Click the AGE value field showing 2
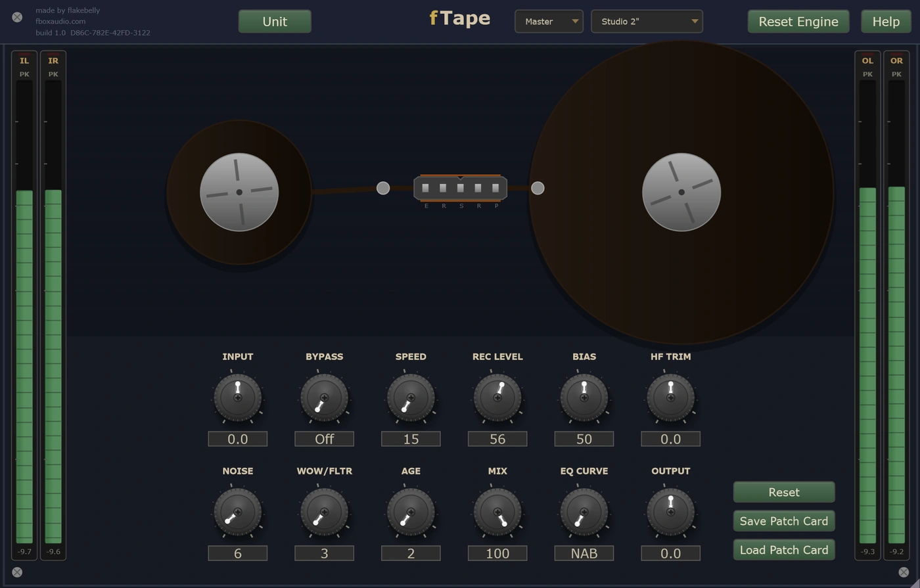 coord(411,553)
